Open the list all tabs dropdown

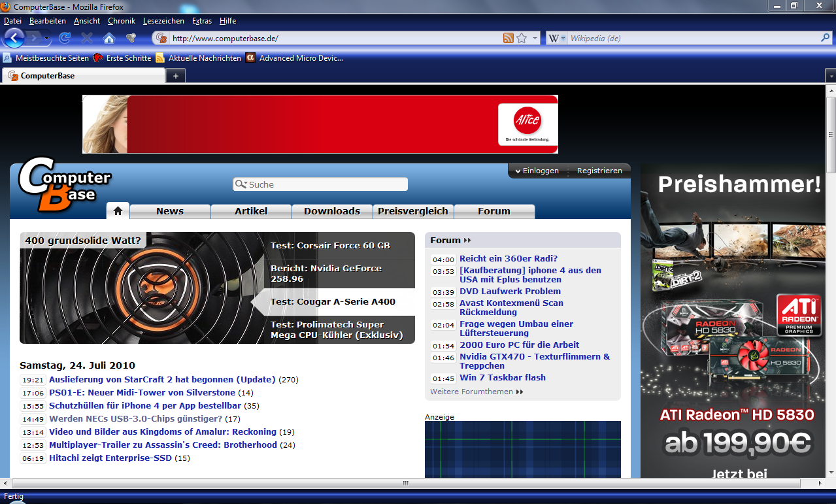(x=830, y=76)
